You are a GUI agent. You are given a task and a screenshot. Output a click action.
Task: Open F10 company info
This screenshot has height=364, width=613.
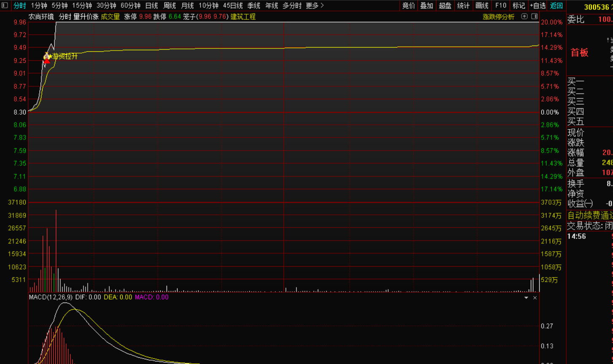pos(500,5)
